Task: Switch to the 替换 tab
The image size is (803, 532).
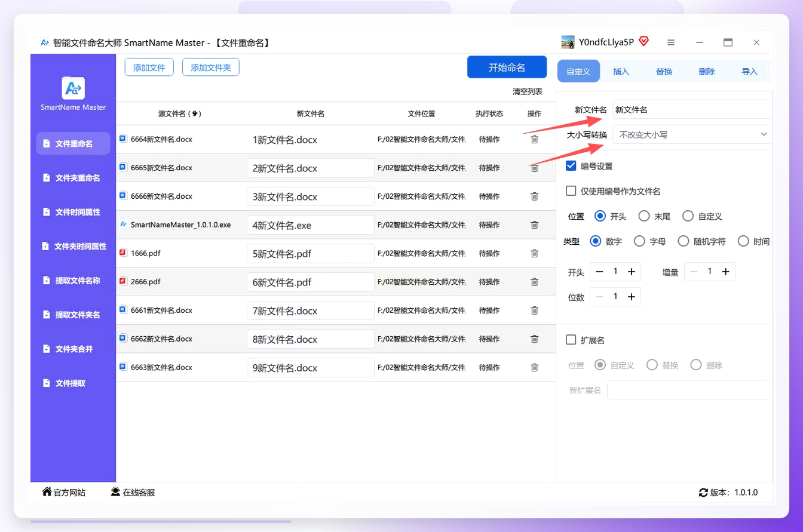Action: pos(664,71)
